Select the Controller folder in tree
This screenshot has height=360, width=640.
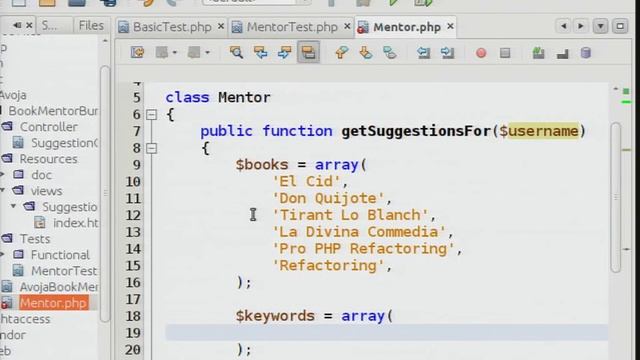click(x=49, y=127)
